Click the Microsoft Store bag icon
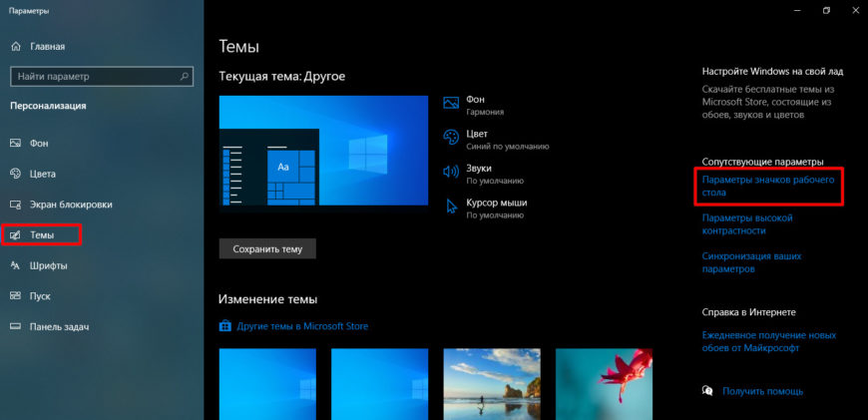 point(224,326)
